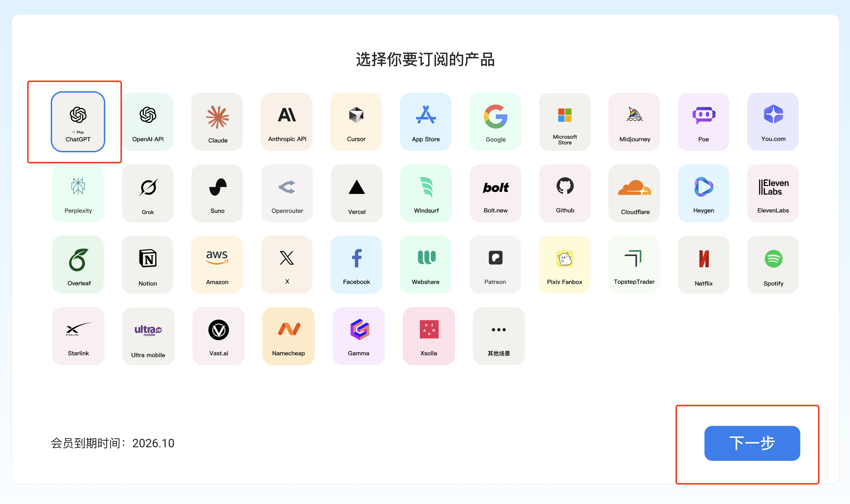The image size is (850, 504).
Task: Select the Starlink tile
Action: [78, 336]
